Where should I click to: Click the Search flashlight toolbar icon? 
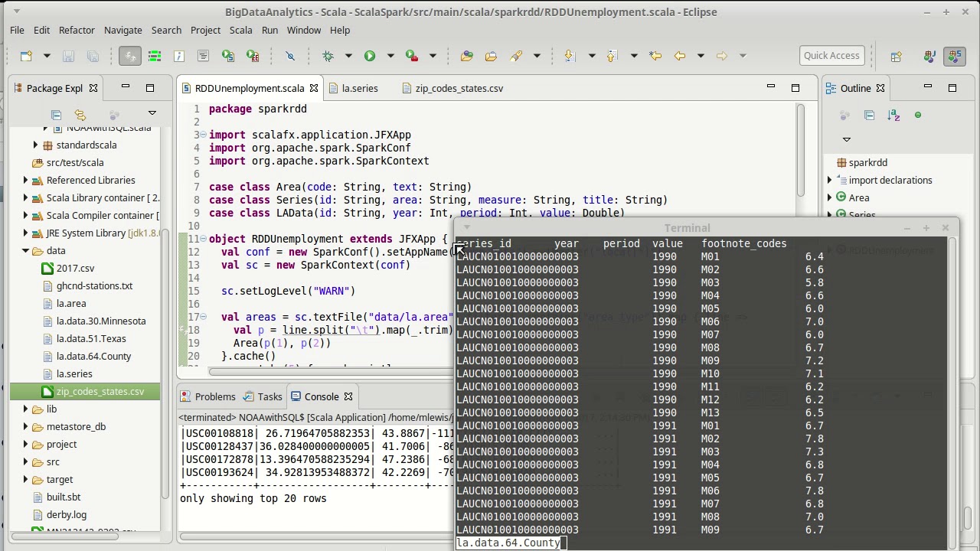coord(516,56)
